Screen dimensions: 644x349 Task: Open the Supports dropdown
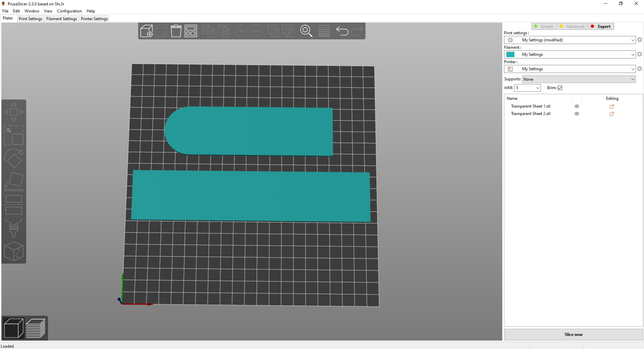click(578, 79)
